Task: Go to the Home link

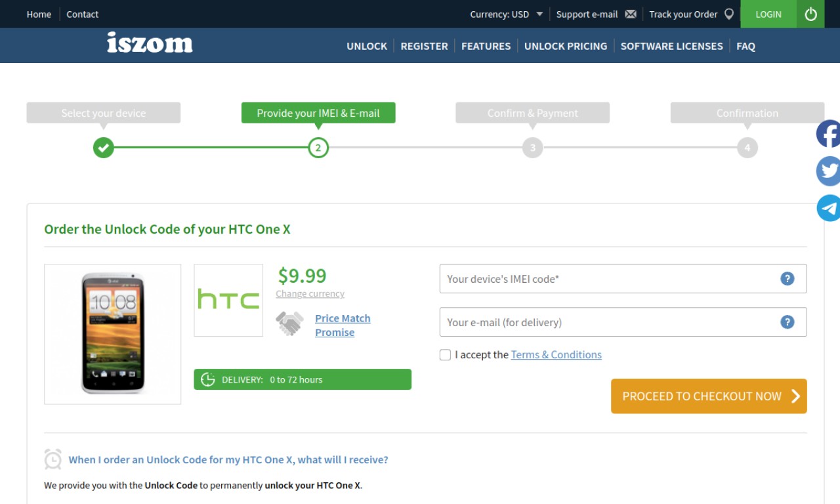Action: click(x=39, y=14)
